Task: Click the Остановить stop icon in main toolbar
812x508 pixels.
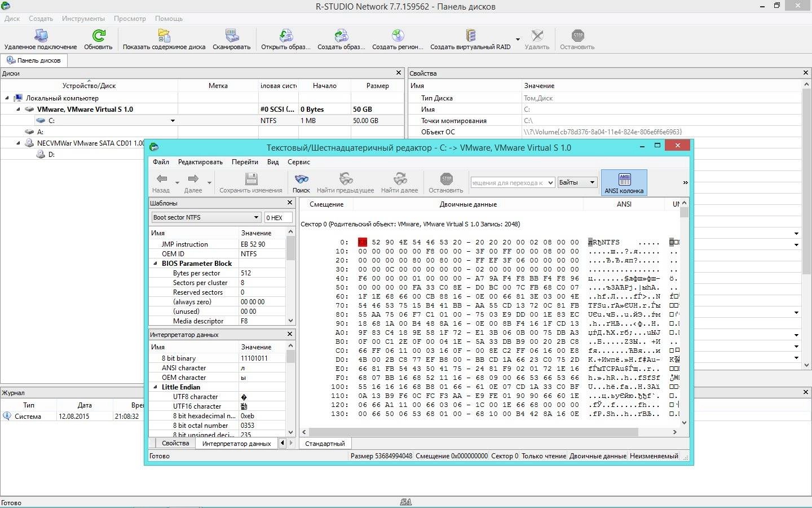Action: (577, 36)
